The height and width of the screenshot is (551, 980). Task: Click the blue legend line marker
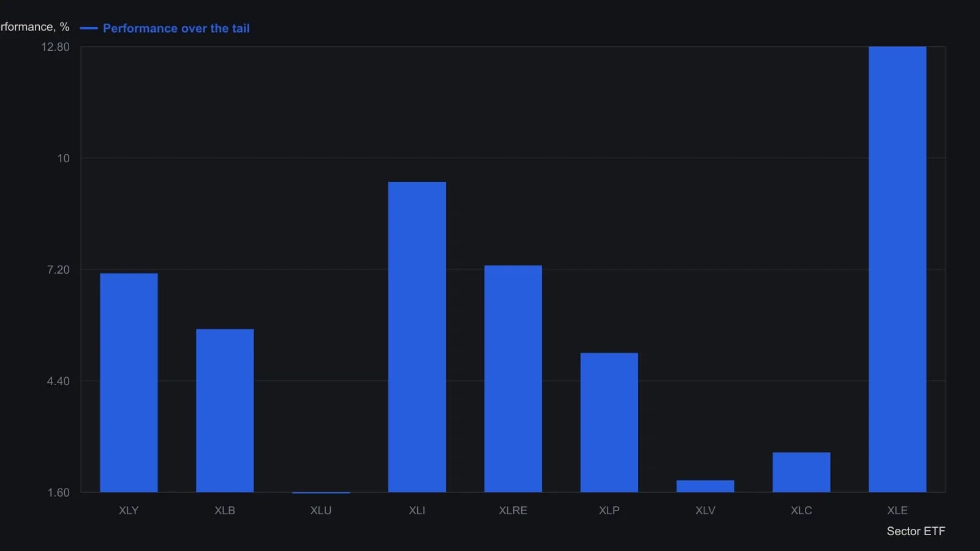89,28
